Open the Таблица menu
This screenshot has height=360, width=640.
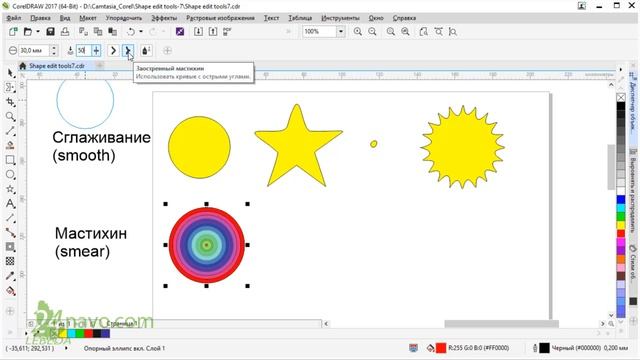coord(300,18)
